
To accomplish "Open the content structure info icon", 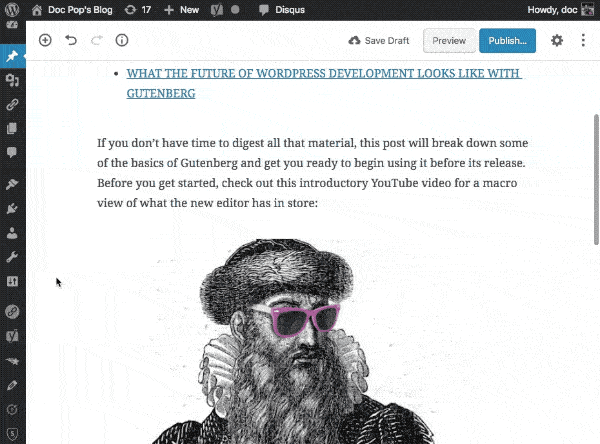I will pos(122,41).
